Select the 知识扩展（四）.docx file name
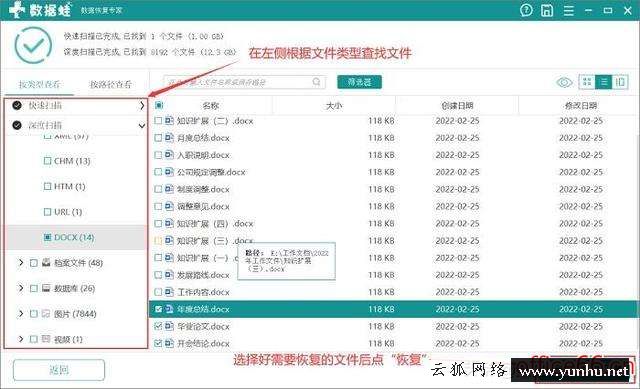Viewport: 640px width, 389px height. 215,224
